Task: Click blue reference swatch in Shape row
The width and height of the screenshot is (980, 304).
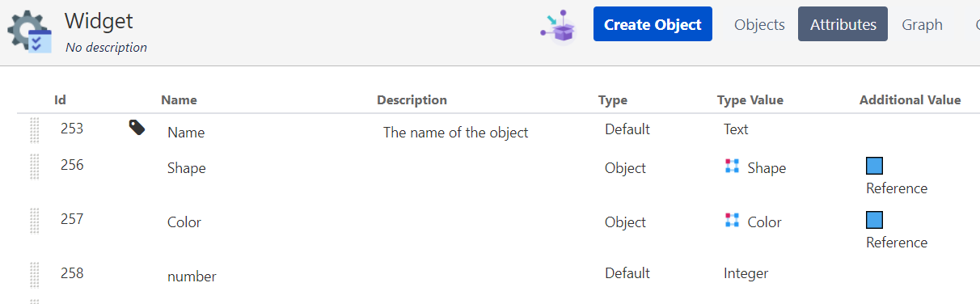Action: pyautogui.click(x=874, y=166)
